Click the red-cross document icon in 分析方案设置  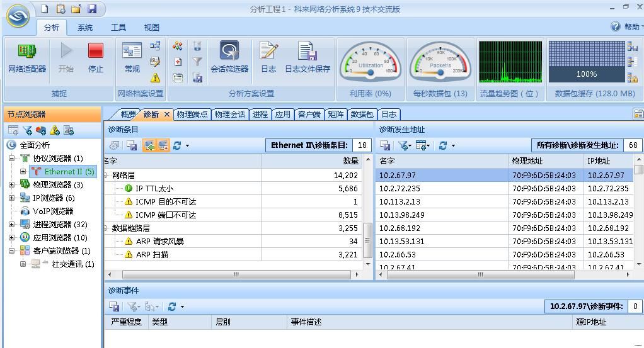tap(178, 62)
